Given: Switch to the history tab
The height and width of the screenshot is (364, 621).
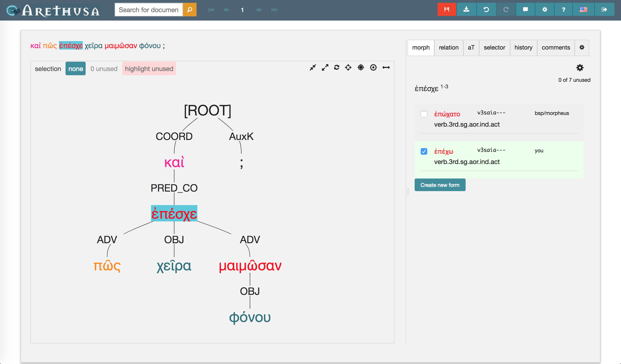Looking at the screenshot, I should point(523,47).
